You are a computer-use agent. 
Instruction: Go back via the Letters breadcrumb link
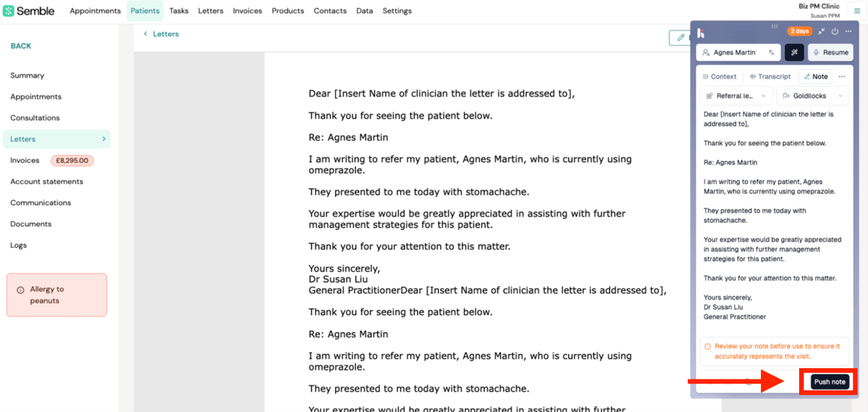166,33
